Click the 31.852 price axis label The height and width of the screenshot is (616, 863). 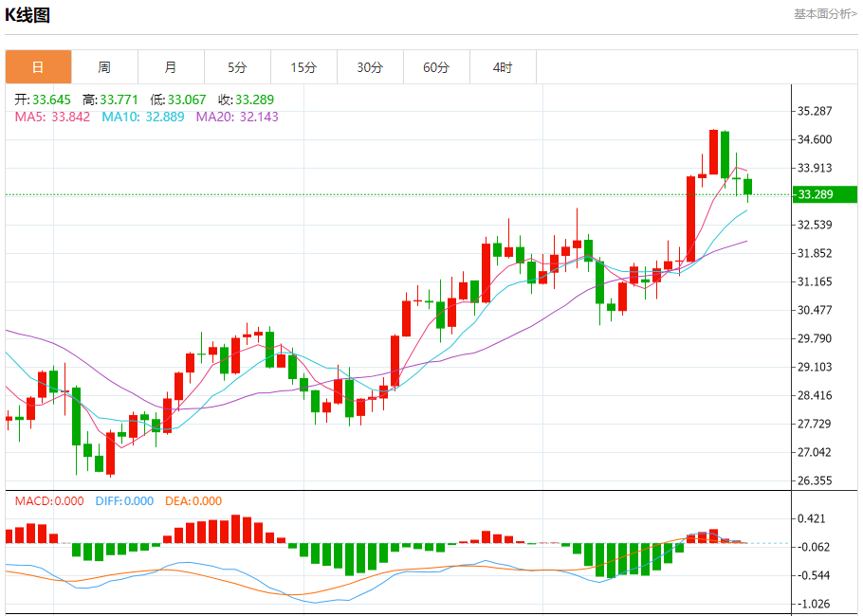click(x=815, y=253)
